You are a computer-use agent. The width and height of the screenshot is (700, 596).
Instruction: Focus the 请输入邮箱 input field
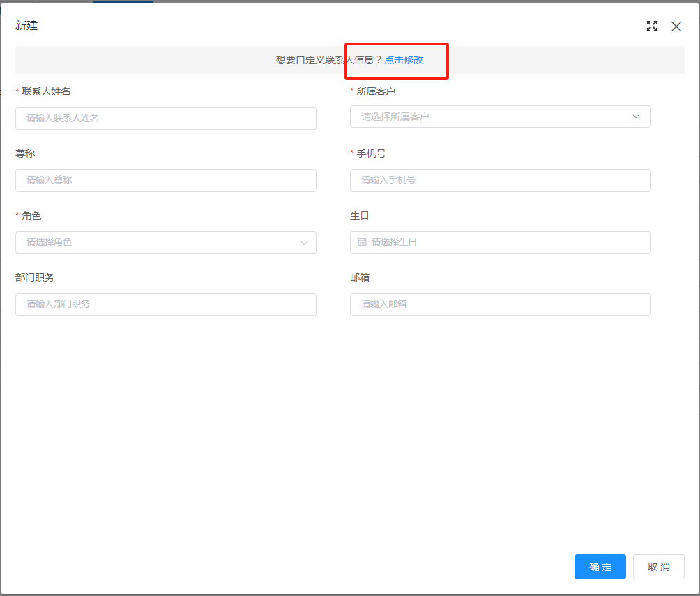pos(500,305)
